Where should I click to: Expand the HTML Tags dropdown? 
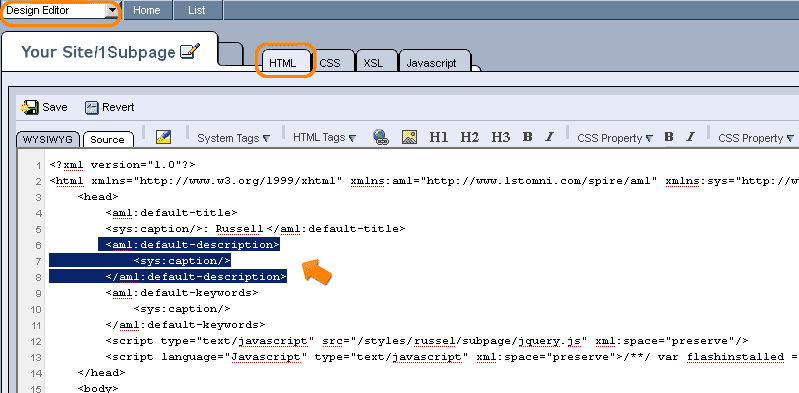(x=325, y=138)
